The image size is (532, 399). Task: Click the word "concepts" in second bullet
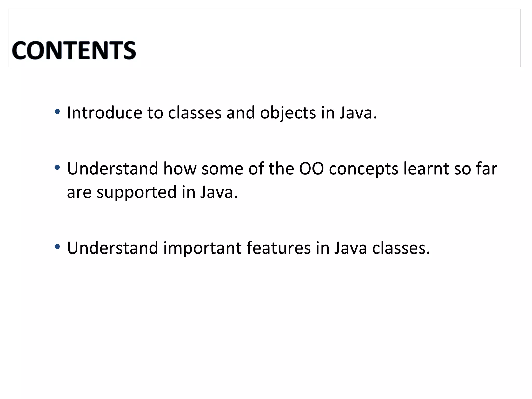click(x=364, y=169)
